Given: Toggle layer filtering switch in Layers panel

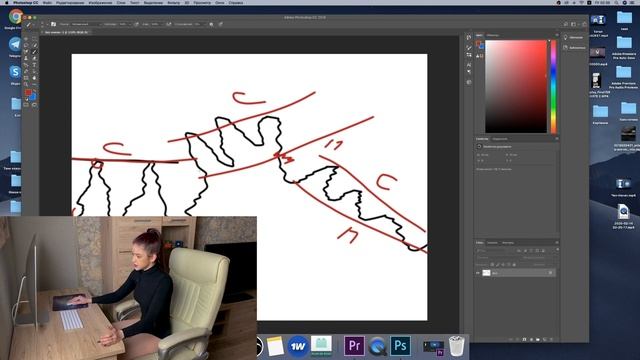Looking at the screenshot, I should click(x=557, y=249).
